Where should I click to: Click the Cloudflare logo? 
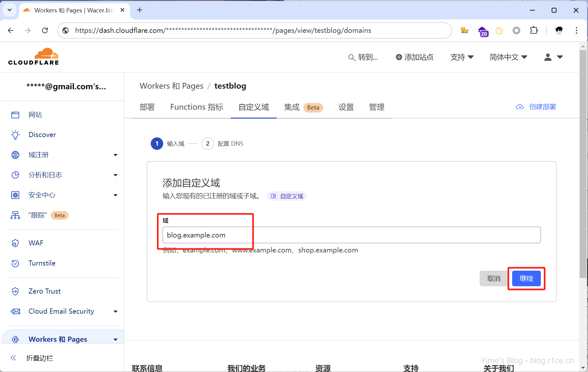[33, 57]
